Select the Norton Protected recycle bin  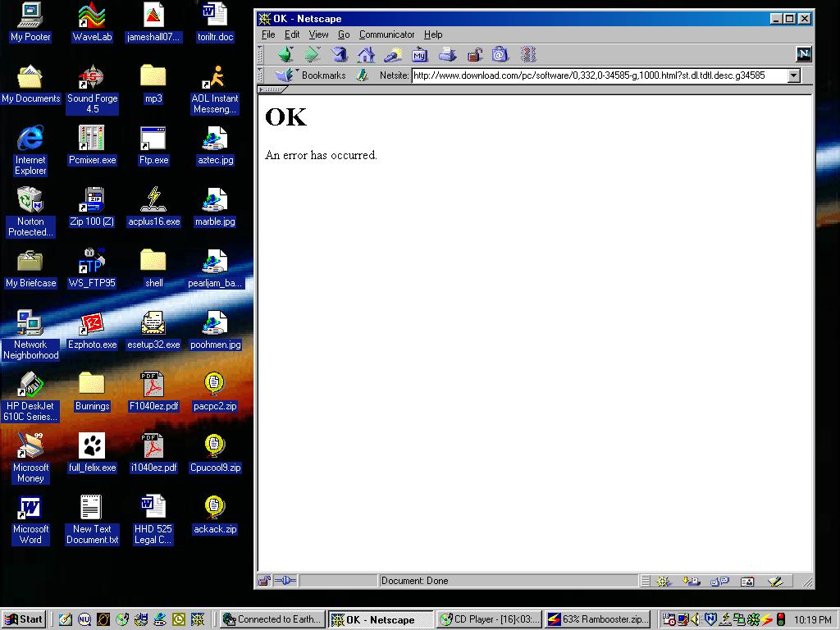tap(30, 212)
